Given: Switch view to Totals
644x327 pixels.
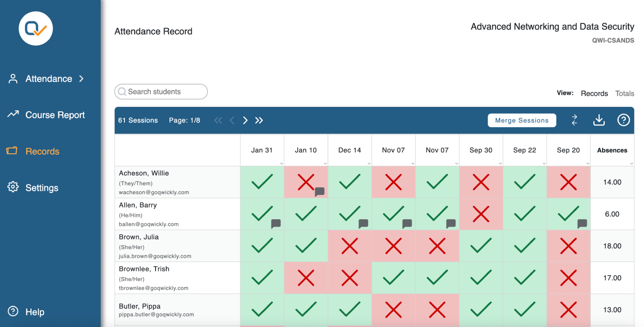Looking at the screenshot, I should [x=625, y=93].
